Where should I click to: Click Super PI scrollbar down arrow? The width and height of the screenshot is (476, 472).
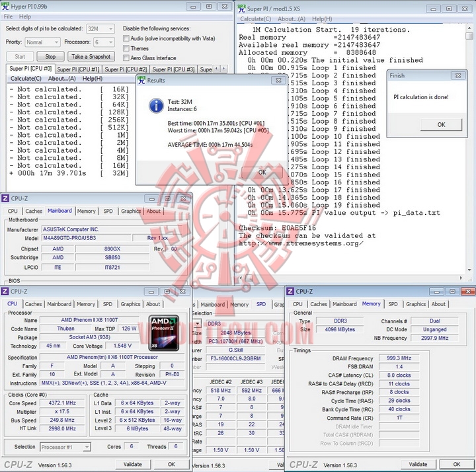click(469, 270)
